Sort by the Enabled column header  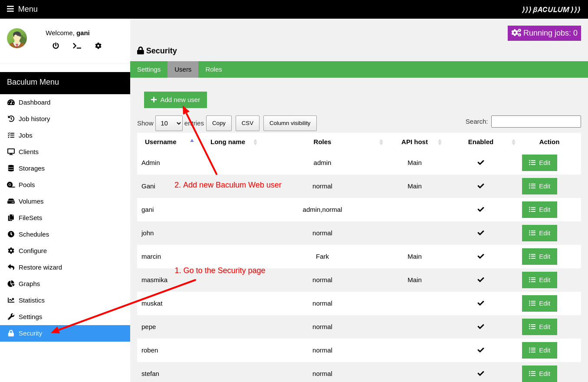coord(481,142)
